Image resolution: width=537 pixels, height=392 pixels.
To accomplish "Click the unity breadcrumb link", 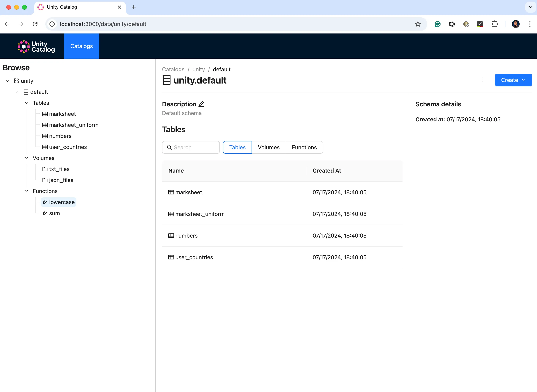I will point(199,69).
